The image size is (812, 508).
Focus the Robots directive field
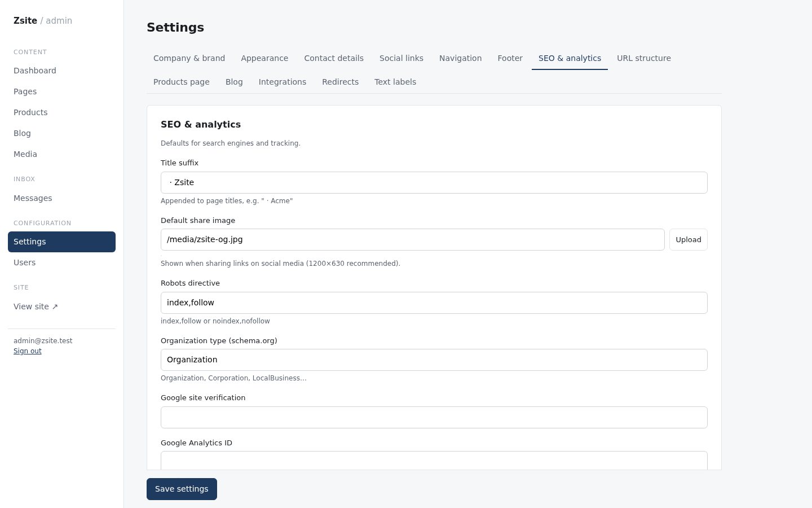click(434, 303)
